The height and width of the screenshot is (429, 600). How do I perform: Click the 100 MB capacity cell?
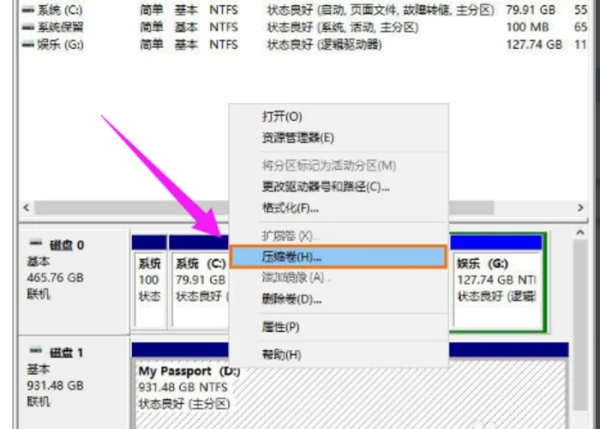527,28
